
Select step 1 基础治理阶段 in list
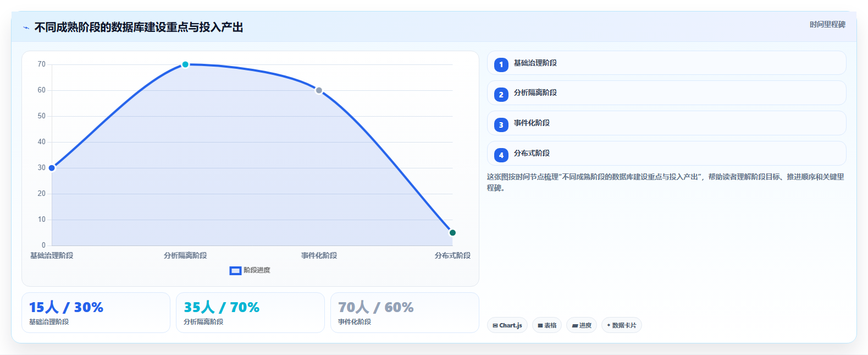point(666,63)
